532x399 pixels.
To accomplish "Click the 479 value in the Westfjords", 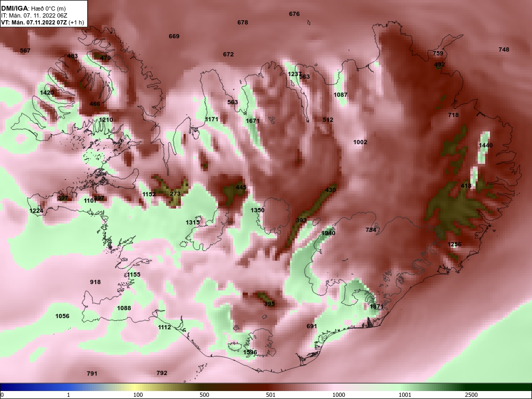I will click(105, 58).
